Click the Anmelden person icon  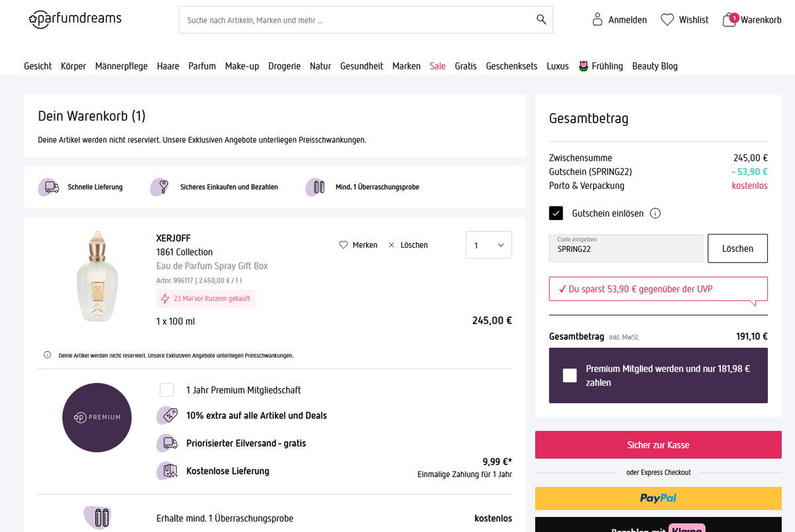(598, 20)
